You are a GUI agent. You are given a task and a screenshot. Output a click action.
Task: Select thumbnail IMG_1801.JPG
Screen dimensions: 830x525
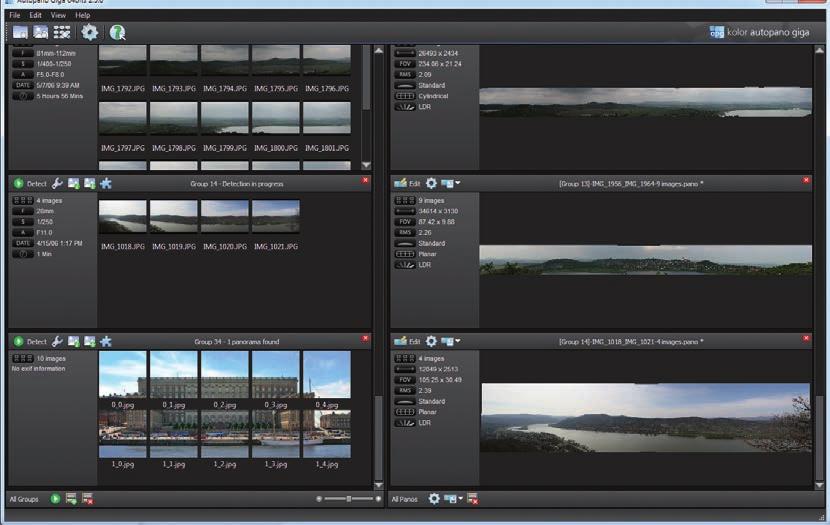(327, 117)
